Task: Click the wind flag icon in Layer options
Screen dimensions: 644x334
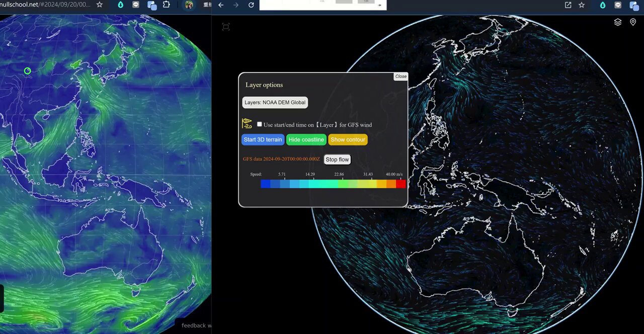Action: tap(247, 123)
